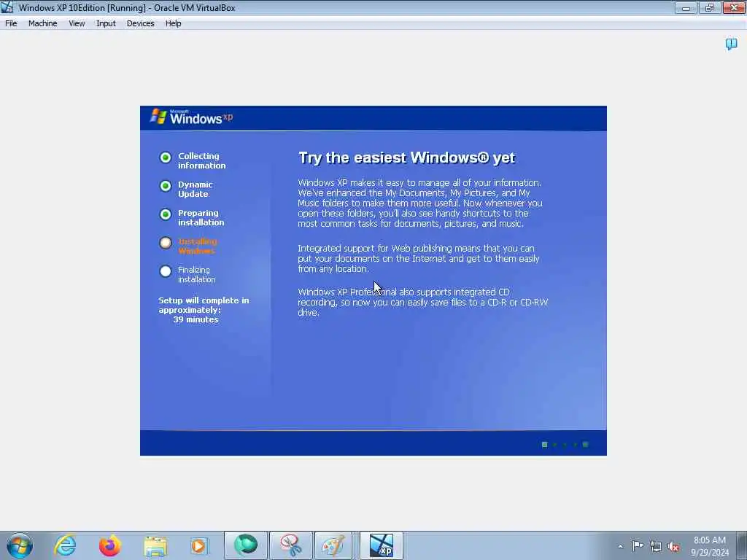747x560 pixels.
Task: Click the Collecting information step indicator
Action: (166, 157)
